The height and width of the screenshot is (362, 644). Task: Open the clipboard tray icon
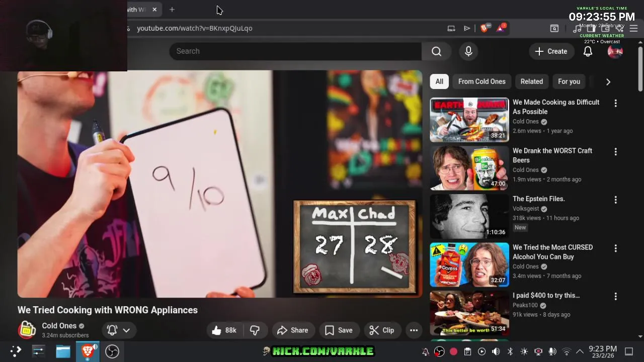(x=467, y=351)
